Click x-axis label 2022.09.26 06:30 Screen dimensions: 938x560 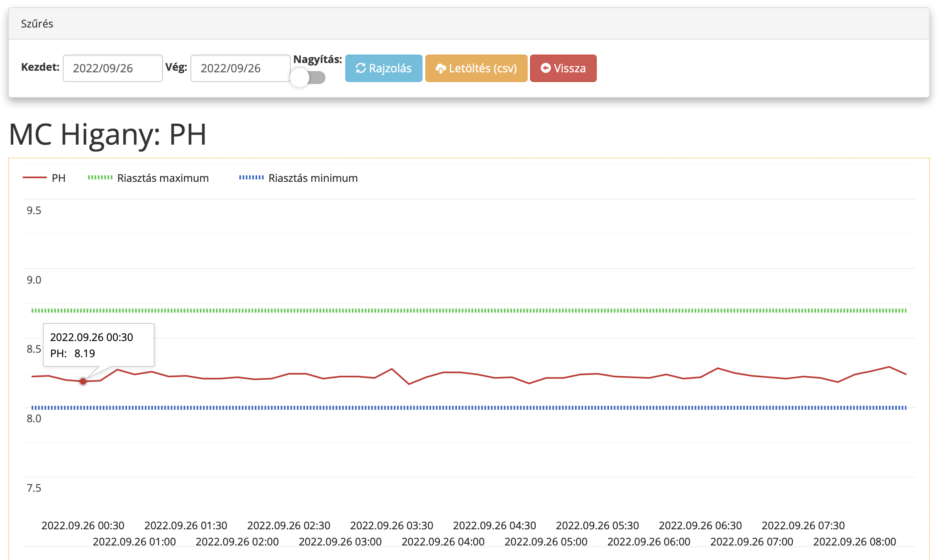pos(700,525)
